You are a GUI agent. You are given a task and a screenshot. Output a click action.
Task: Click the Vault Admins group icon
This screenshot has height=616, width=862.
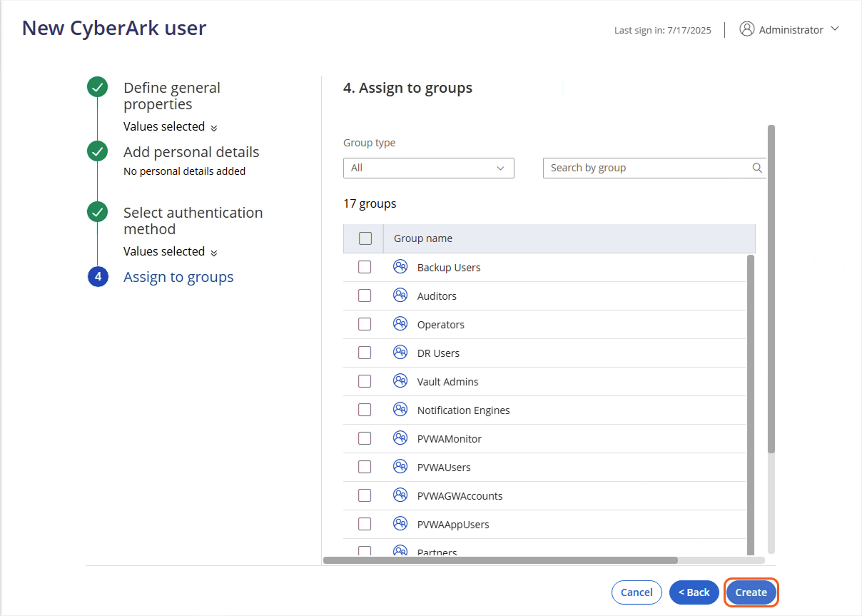point(400,381)
